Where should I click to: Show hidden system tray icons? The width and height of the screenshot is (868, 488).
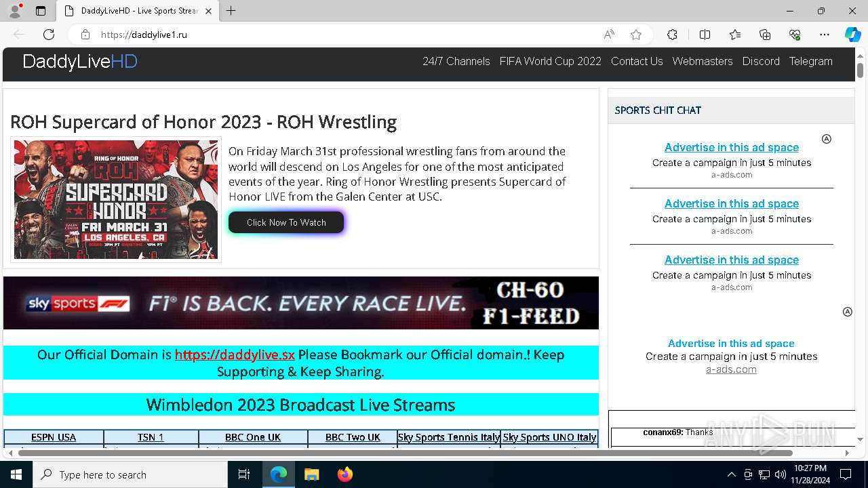pos(731,474)
